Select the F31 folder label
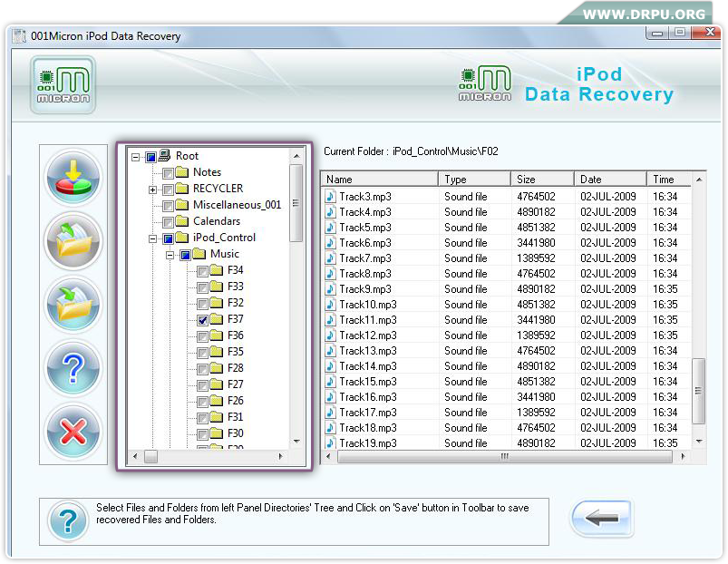 236,417
